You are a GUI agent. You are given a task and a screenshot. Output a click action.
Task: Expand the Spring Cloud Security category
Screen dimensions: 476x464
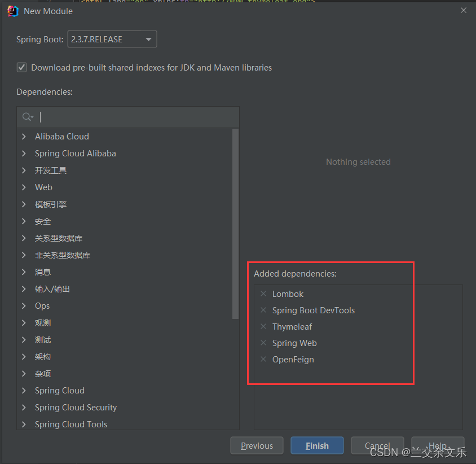24,408
